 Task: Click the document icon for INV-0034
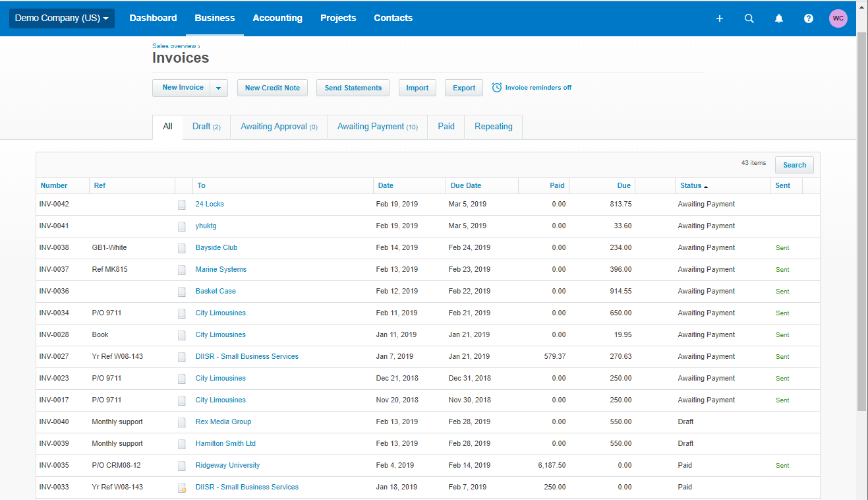pos(181,313)
